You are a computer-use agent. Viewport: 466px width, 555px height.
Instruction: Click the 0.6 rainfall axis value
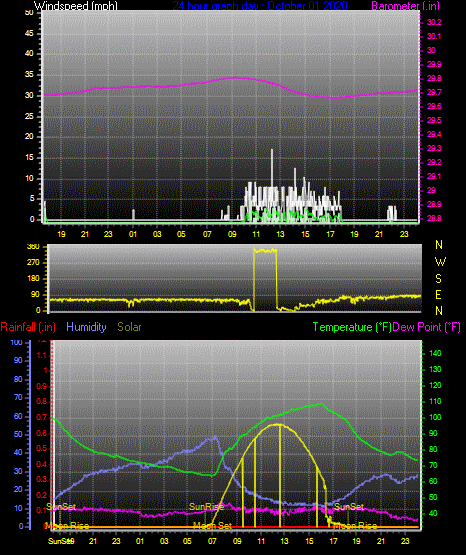click(x=42, y=433)
